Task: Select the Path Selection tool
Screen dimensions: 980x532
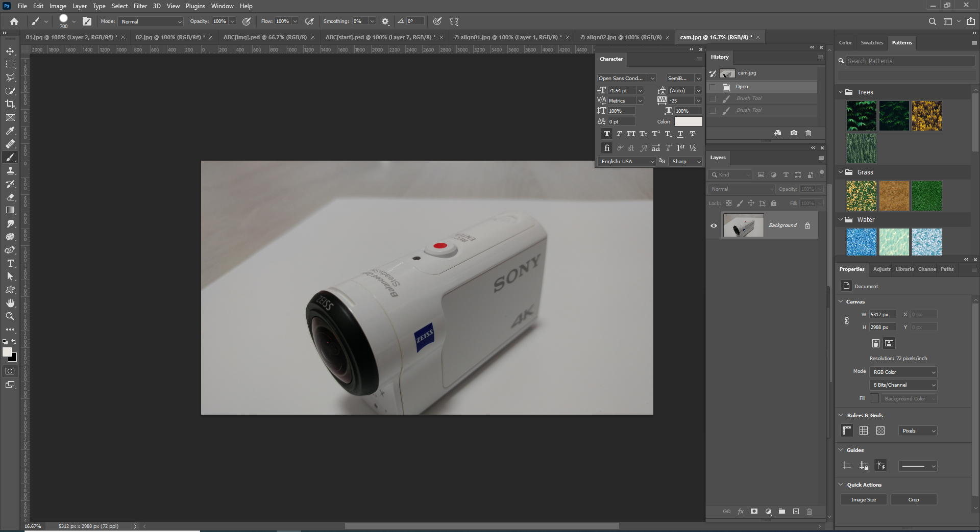Action: (10, 276)
